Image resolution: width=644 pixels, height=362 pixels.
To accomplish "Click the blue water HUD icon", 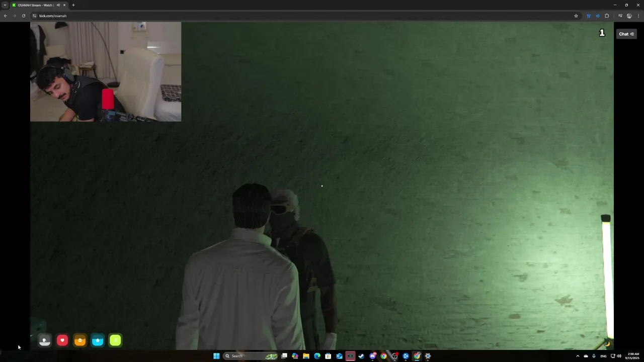I will pyautogui.click(x=98, y=340).
